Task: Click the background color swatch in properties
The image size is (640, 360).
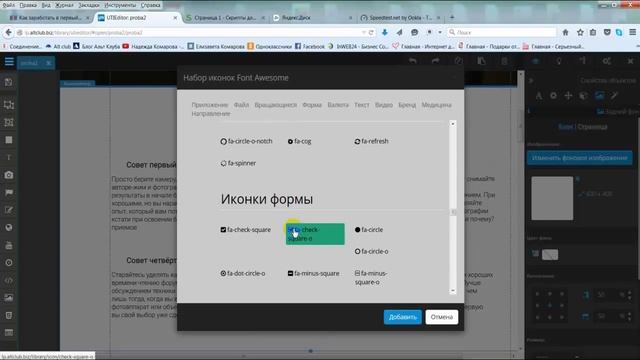Action: click(550, 255)
